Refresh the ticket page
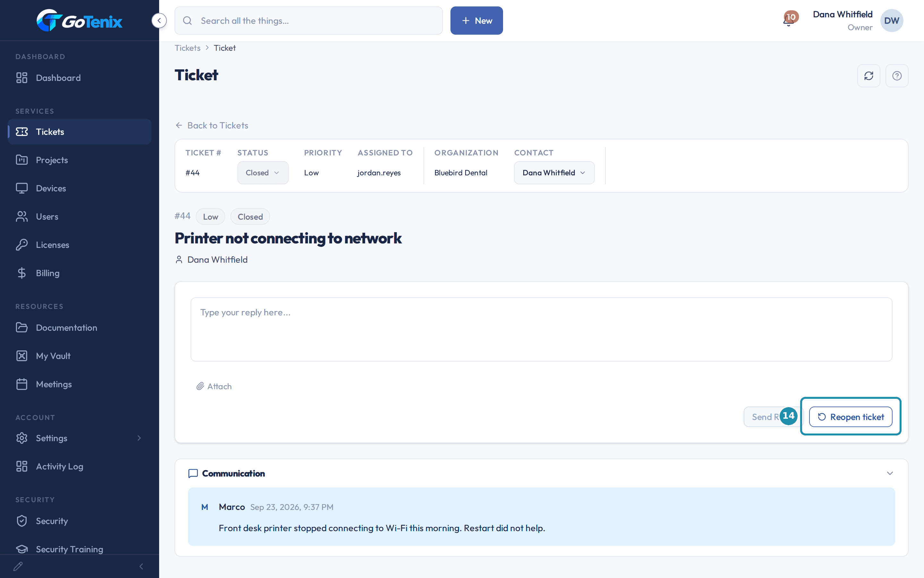The height and width of the screenshot is (578, 924). coord(868,76)
